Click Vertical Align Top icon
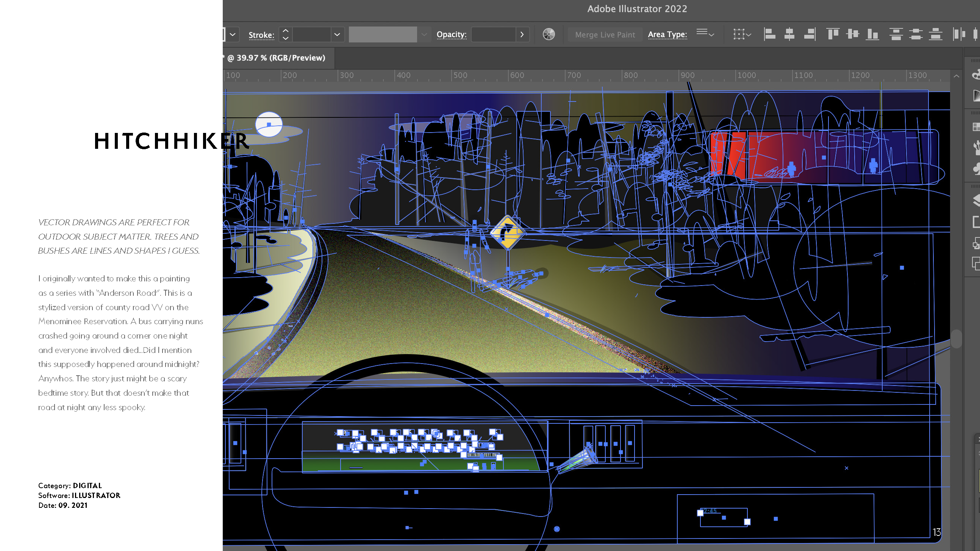 [833, 34]
